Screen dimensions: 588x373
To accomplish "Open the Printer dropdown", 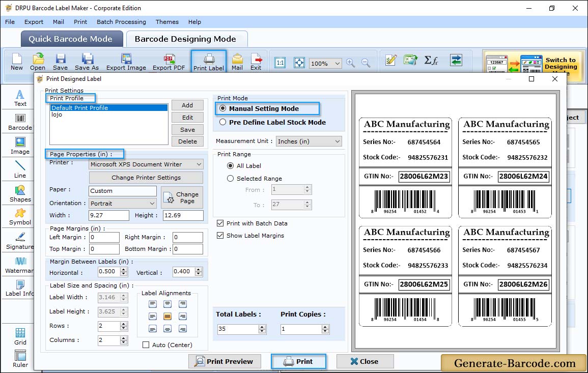I will tap(146, 164).
